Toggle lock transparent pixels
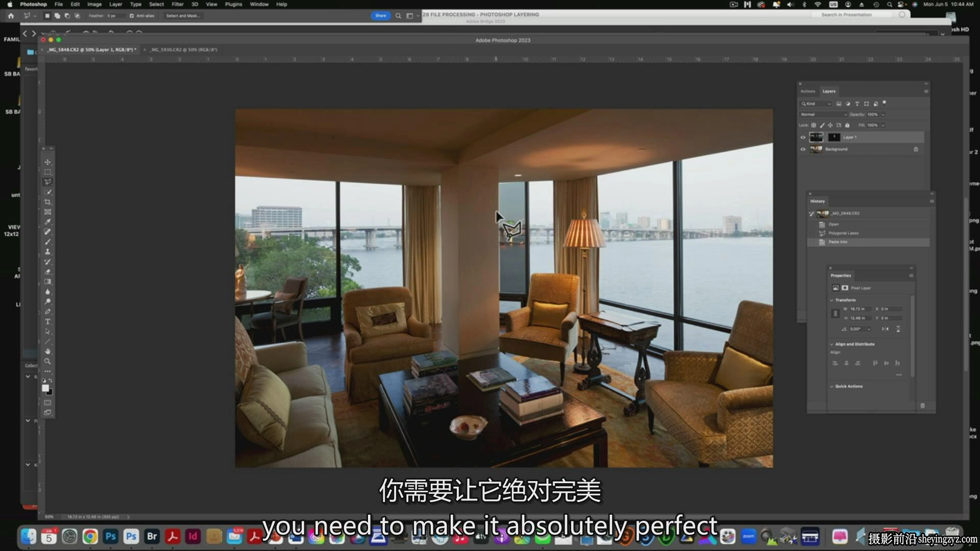The width and height of the screenshot is (980, 551). 814,125
